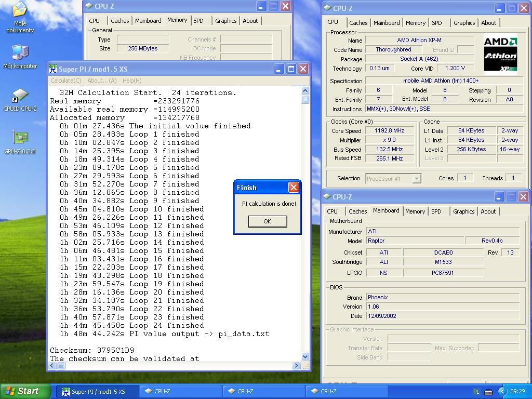Open Mainboard tab in Memory CPU-Z window
The width and height of the screenshot is (532, 399).
[x=148, y=21]
